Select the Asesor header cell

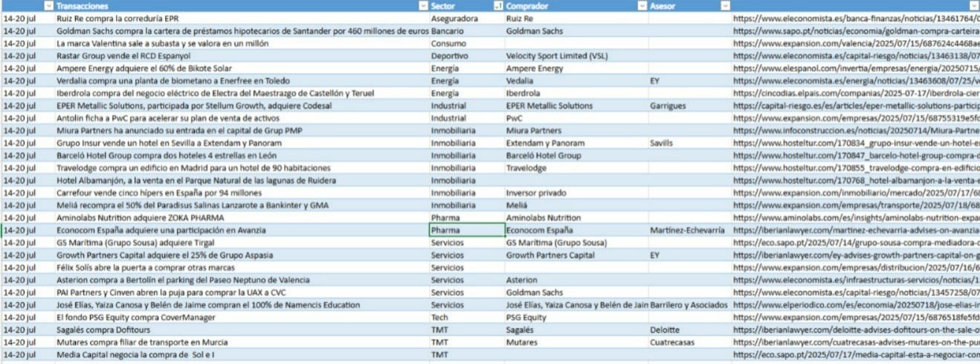tap(689, 5)
